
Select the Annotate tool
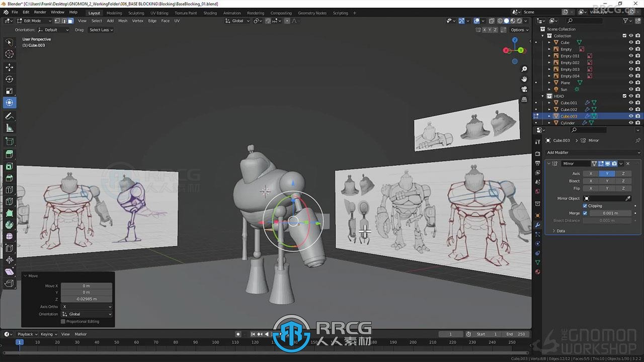(10, 116)
